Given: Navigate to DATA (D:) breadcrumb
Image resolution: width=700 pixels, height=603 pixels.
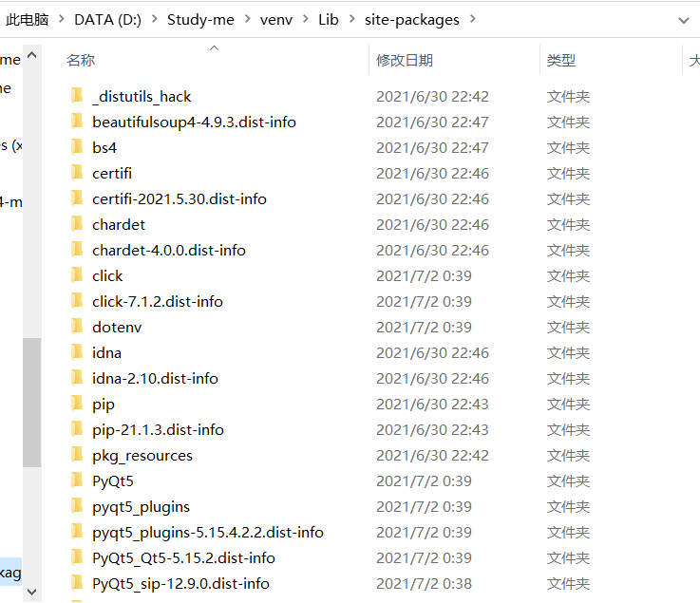Looking at the screenshot, I should click(107, 20).
